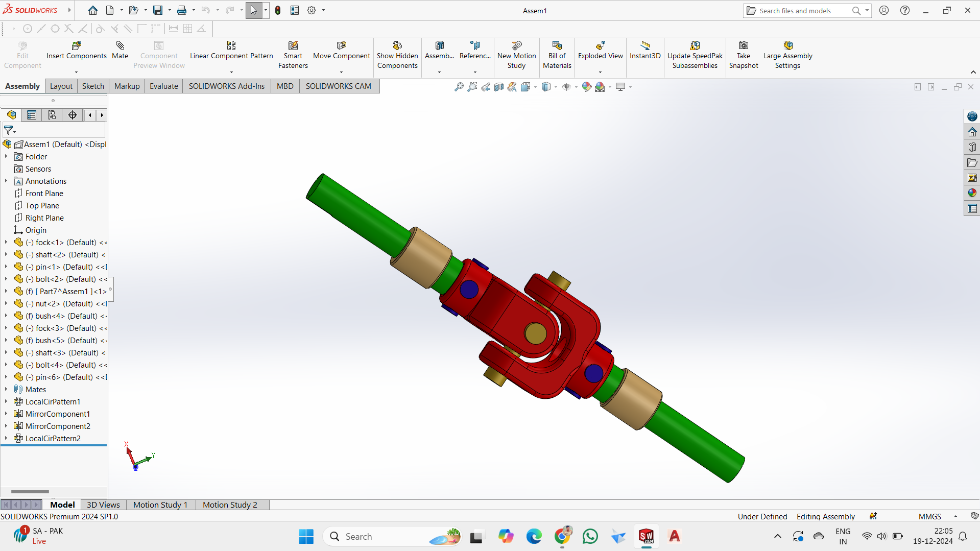This screenshot has height=551, width=980.
Task: Open Linear Component Pattern dropdown arrow
Action: pyautogui.click(x=231, y=72)
